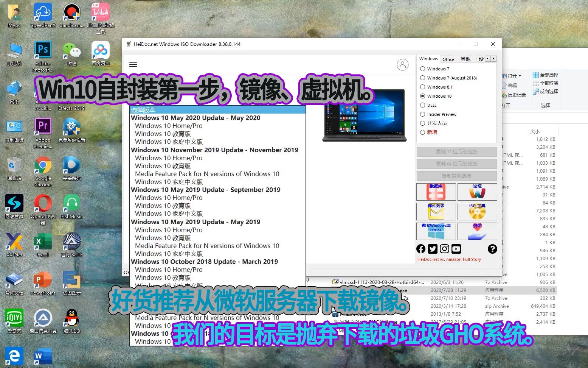
Task: Open the buy Windows or Office tile
Action: [436, 231]
